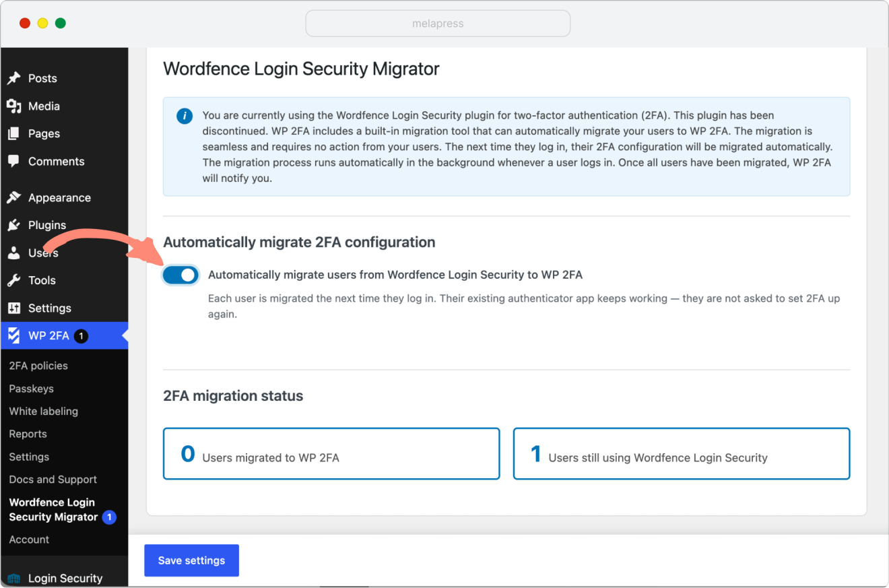Click the blue info icon in notice

[x=185, y=116]
